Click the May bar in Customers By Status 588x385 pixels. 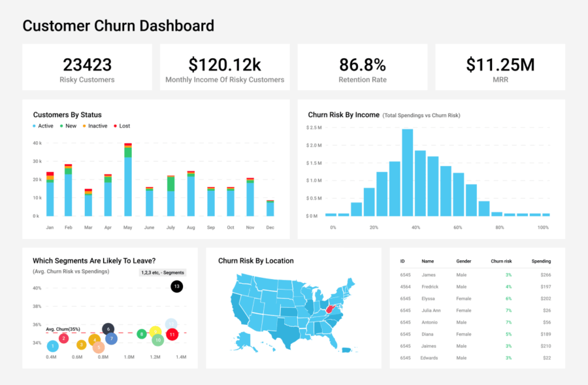tap(128, 180)
